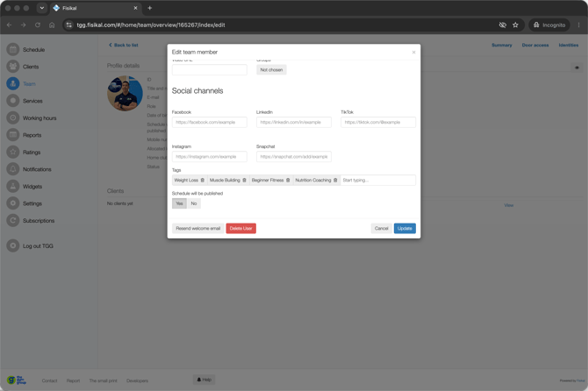
Task: Remove the Beginner Fitness tag trash icon
Action: coord(288,180)
